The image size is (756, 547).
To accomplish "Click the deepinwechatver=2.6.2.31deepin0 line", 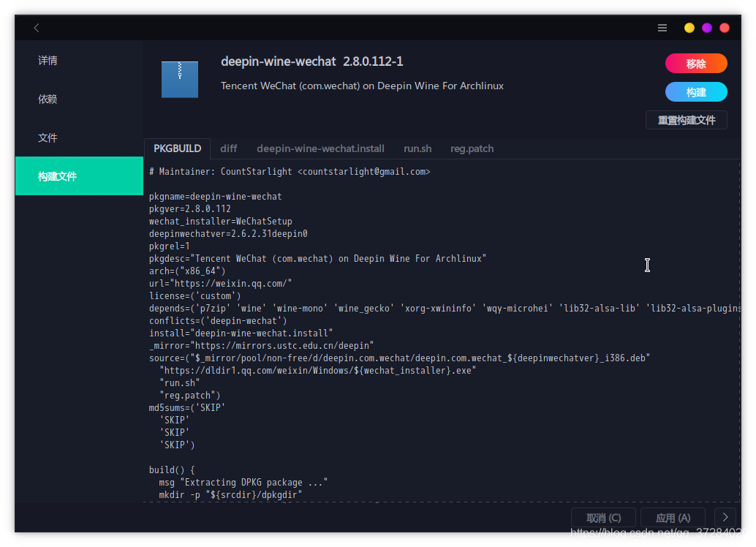I will tap(228, 234).
